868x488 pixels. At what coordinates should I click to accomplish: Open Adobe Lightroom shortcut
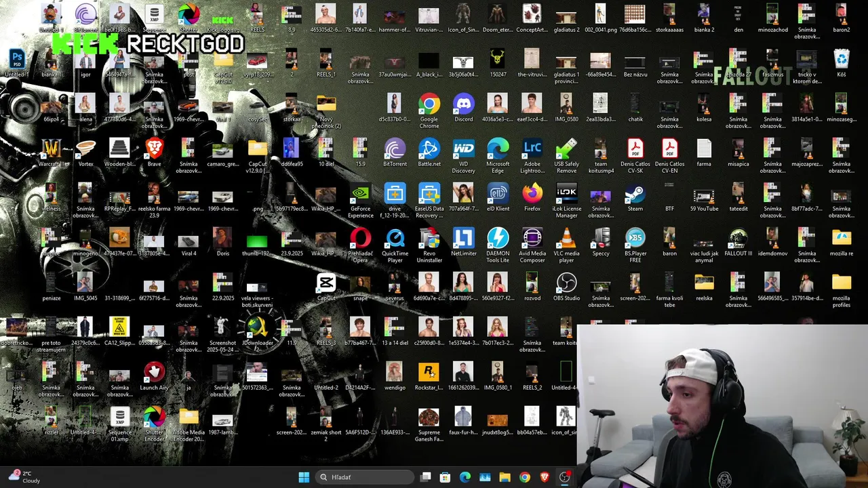click(x=532, y=157)
